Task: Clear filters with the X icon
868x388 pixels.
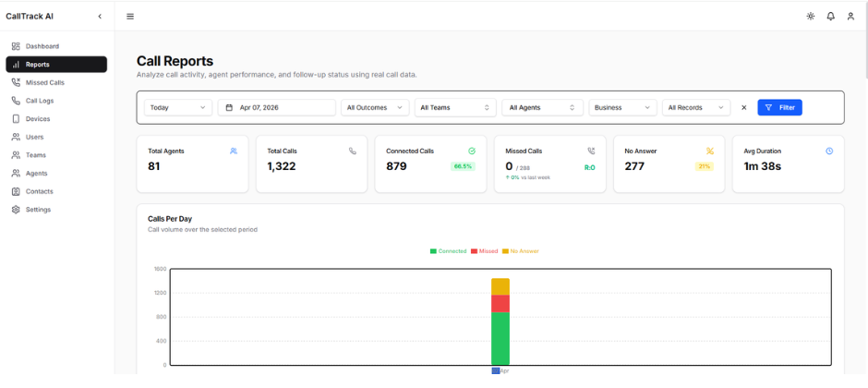Action: point(743,107)
